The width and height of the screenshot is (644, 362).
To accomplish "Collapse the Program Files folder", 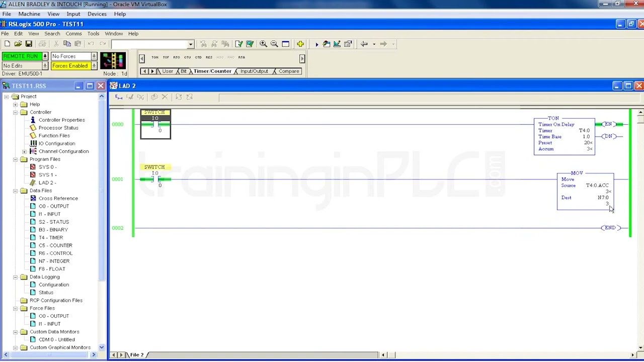I will pos(16,159).
